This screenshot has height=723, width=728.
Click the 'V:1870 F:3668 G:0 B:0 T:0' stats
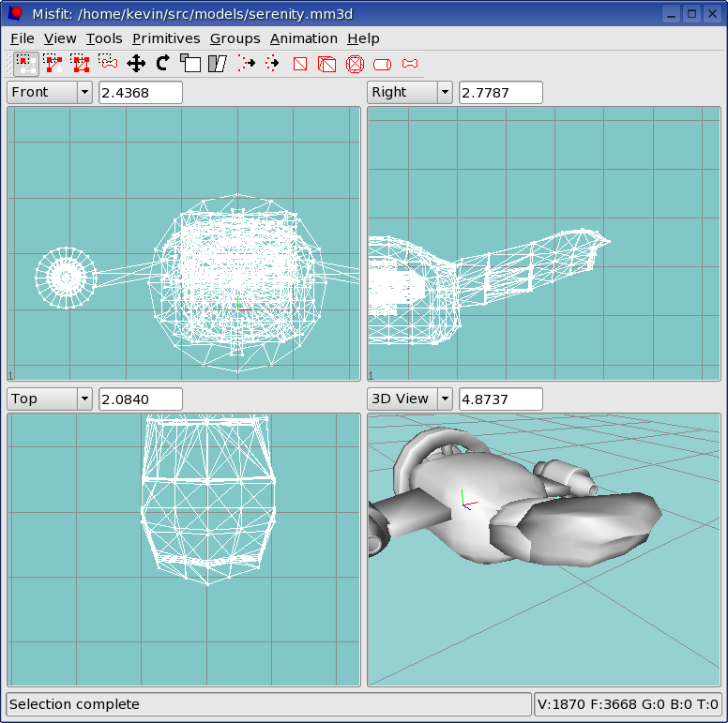click(628, 704)
